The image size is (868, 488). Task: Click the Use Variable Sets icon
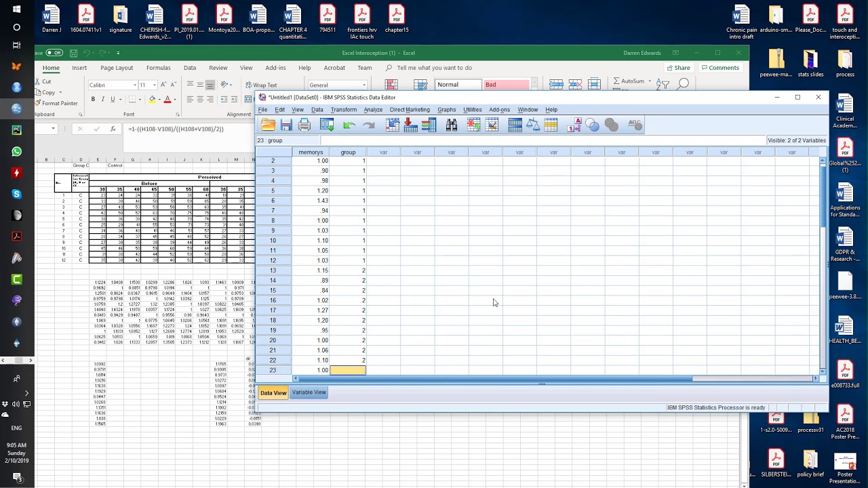tap(593, 125)
